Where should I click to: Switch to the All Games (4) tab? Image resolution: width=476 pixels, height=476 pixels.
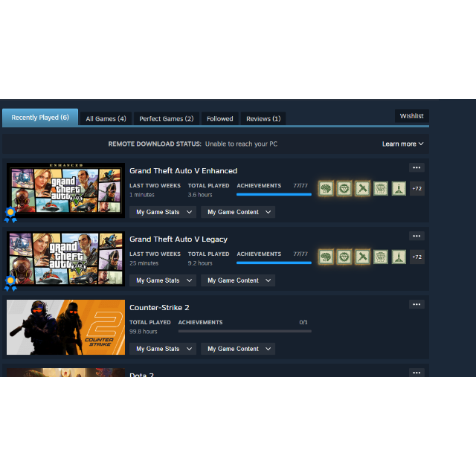click(106, 119)
